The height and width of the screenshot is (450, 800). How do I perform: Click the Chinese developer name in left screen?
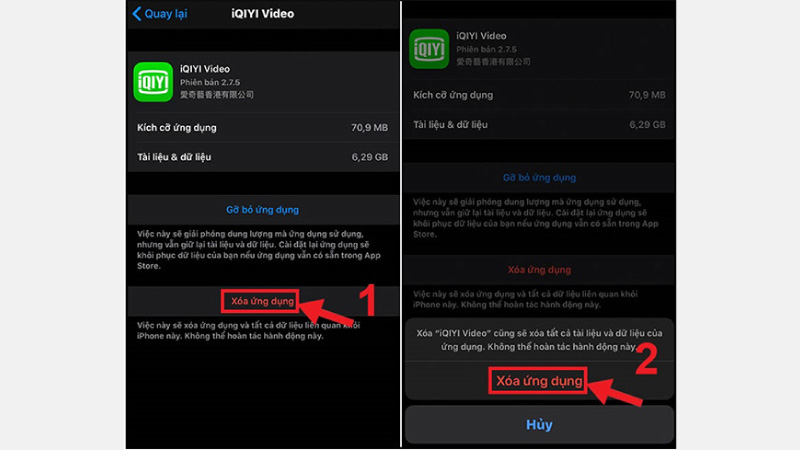217,95
